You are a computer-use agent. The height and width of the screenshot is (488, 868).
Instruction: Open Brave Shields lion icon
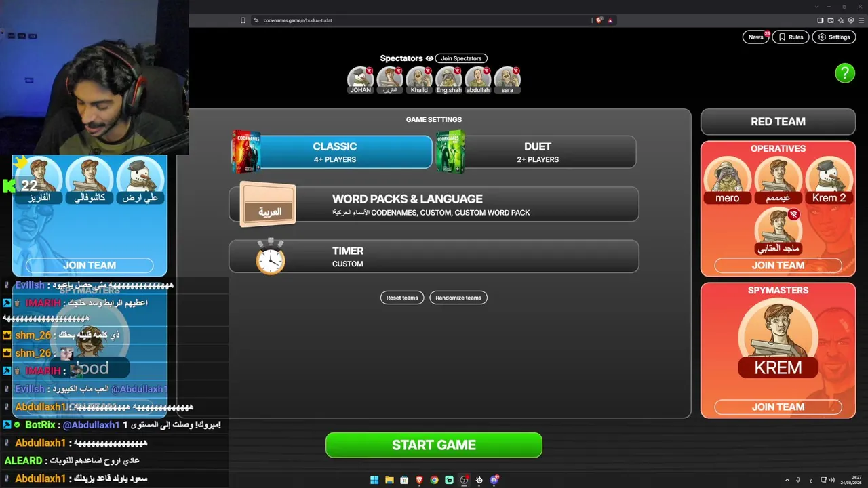point(599,20)
